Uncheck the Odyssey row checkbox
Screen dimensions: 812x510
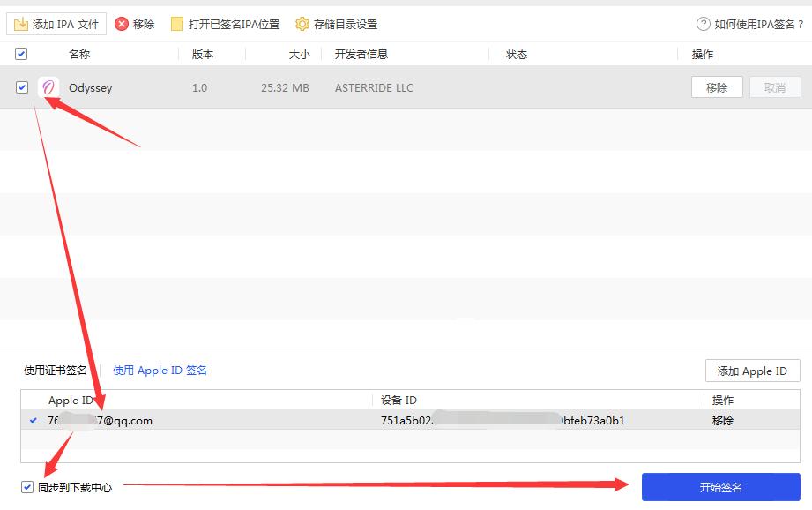21,87
